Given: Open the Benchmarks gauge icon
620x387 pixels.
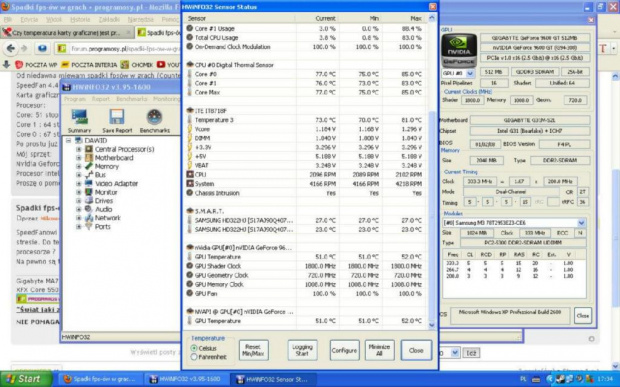Looking at the screenshot, I should [x=154, y=117].
